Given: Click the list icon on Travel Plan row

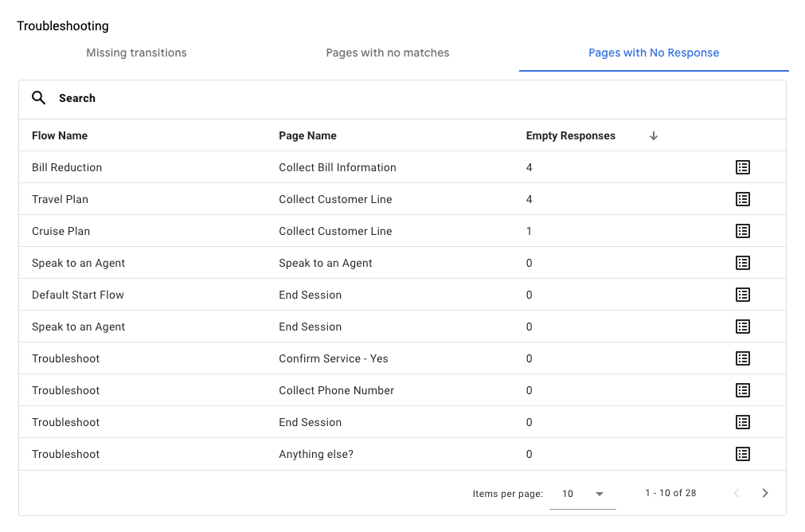Looking at the screenshot, I should coord(743,199).
